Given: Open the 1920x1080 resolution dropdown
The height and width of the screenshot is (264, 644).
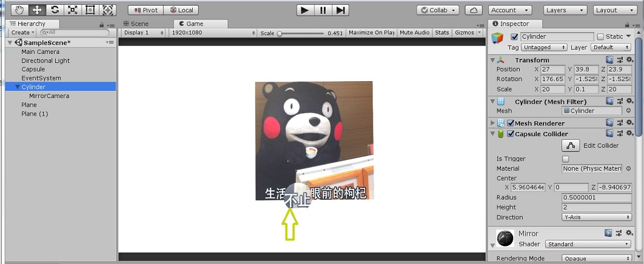Looking at the screenshot, I should point(212,33).
